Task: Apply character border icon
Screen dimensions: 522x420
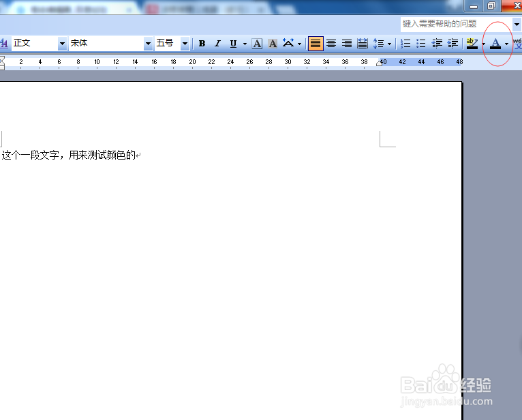Action: point(257,44)
